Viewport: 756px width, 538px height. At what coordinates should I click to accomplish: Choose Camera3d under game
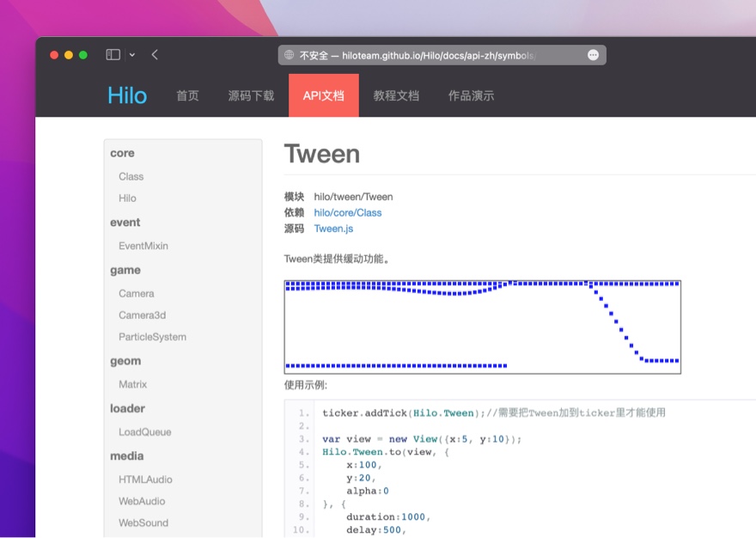(142, 315)
